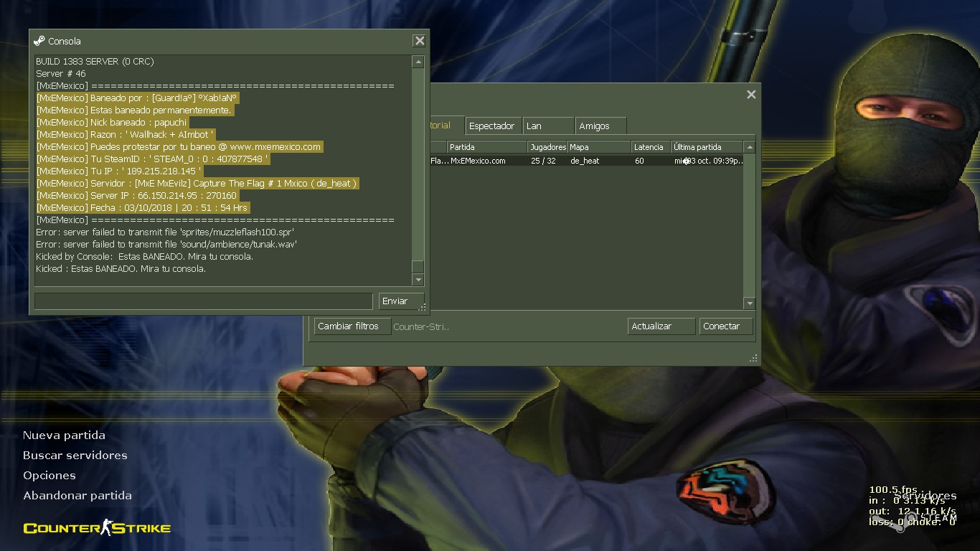Click the 'Estas baneado permanentemente.' console line

pos(134,110)
